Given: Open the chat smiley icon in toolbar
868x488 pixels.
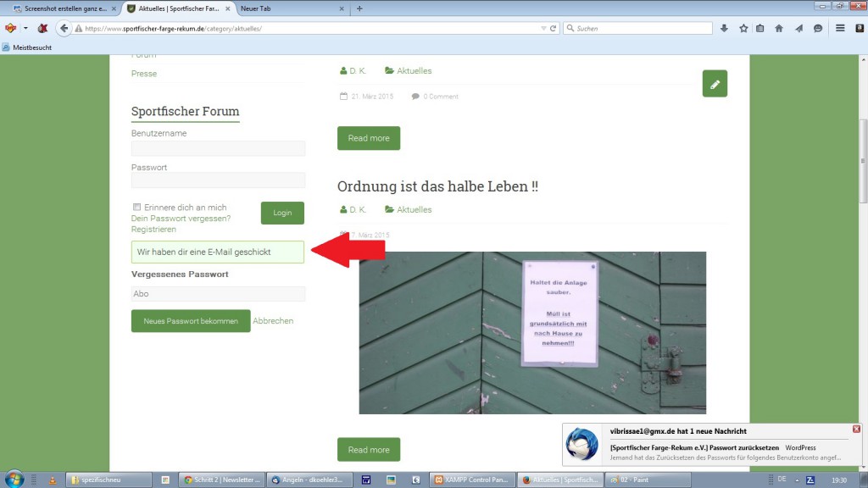Looking at the screenshot, I should (818, 28).
